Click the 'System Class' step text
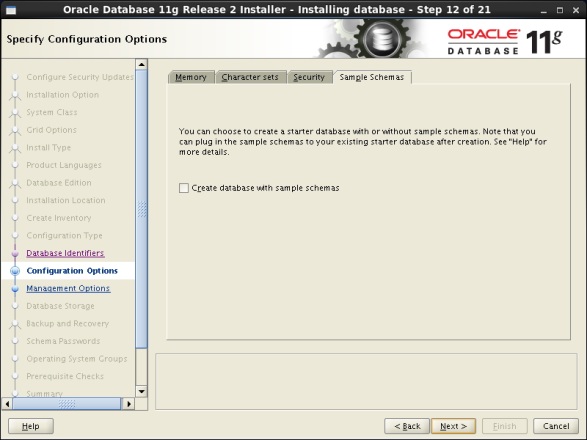Image resolution: width=587 pixels, height=440 pixels. pos(52,112)
